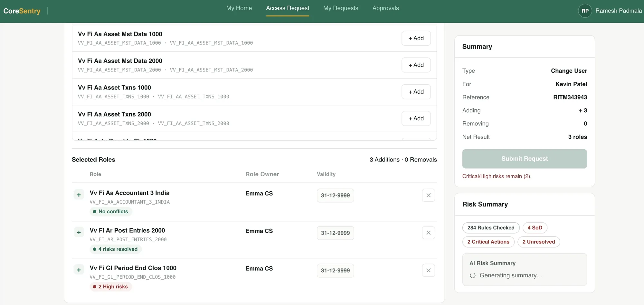Remove Vv Fi Gl Period End Clos 1000
The width and height of the screenshot is (644, 305).
pos(428,270)
